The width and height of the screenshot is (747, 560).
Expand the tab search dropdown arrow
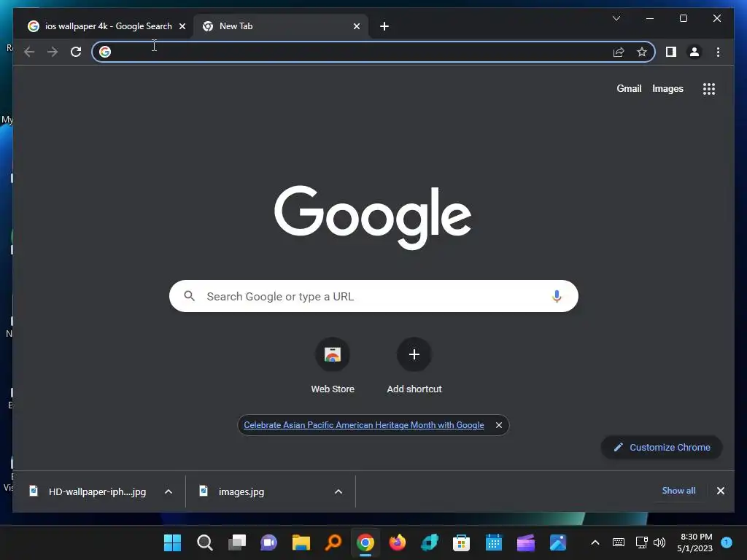pos(616,18)
